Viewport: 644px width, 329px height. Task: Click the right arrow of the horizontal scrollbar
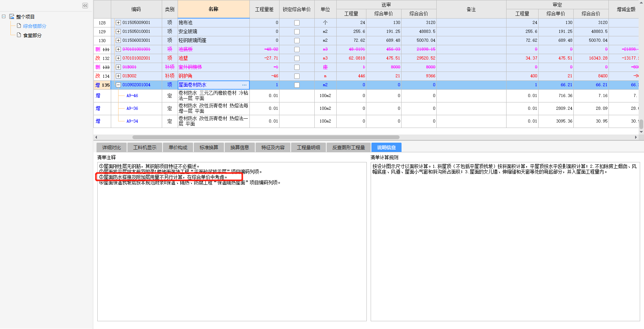coord(636,137)
